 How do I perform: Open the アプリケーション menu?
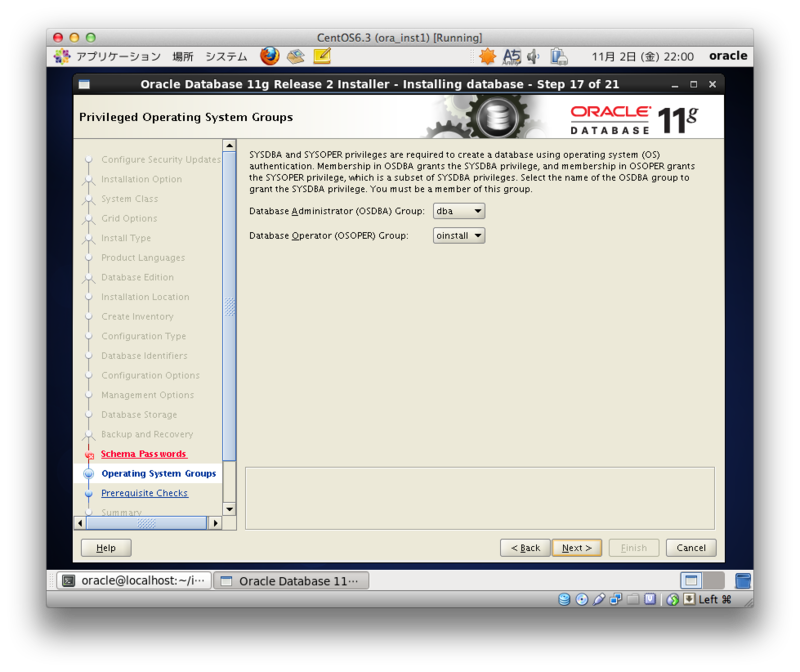(x=118, y=56)
